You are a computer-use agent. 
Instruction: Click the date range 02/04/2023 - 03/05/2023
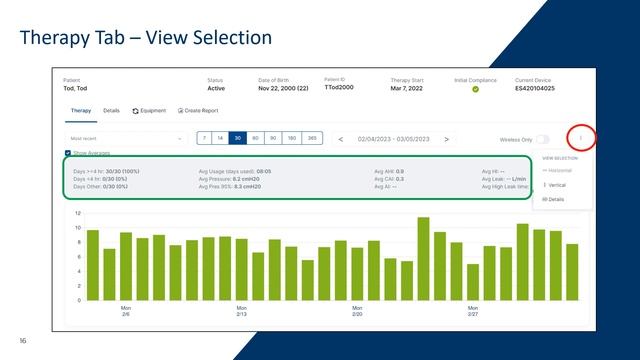point(393,139)
